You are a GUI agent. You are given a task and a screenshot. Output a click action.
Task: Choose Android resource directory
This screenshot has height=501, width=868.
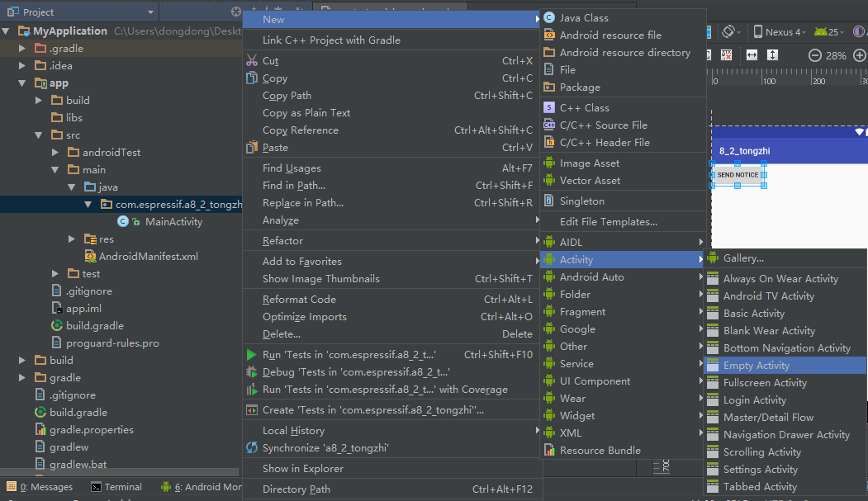coord(623,53)
